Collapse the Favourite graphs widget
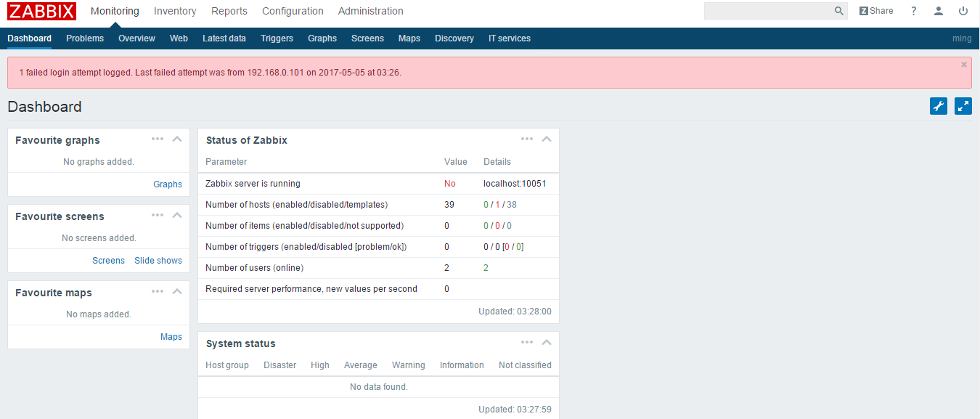The width and height of the screenshot is (980, 419). [177, 139]
